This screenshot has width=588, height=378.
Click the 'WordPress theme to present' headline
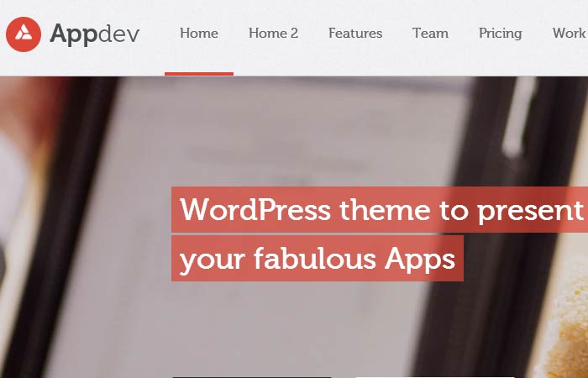pyautogui.click(x=380, y=209)
